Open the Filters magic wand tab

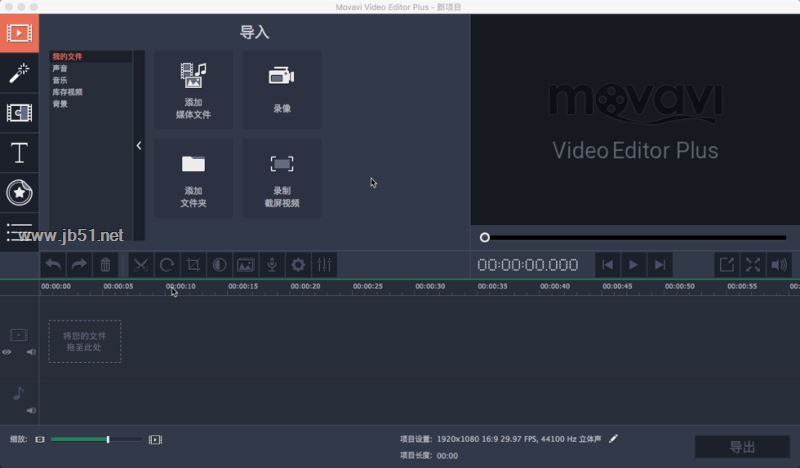pyautogui.click(x=19, y=73)
